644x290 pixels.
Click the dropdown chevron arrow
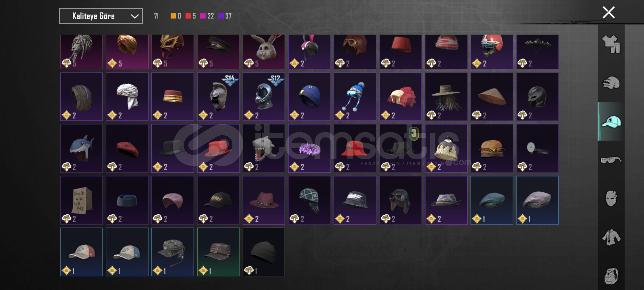(x=134, y=16)
